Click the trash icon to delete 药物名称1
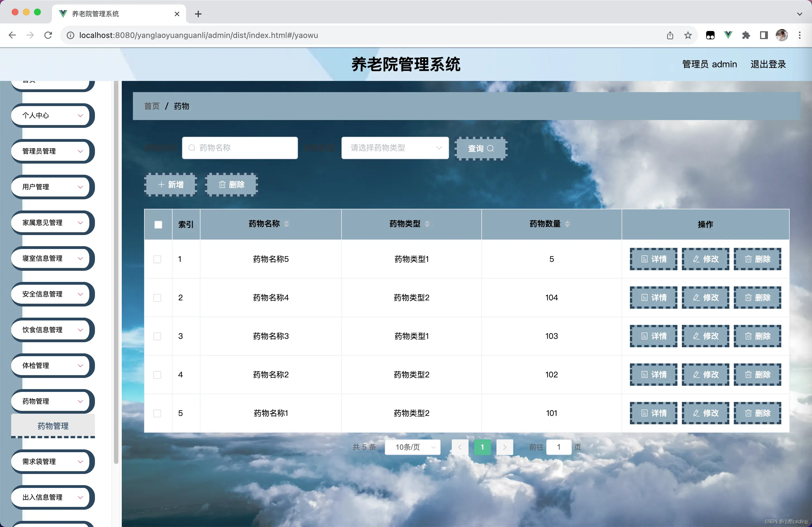Viewport: 812px width, 527px height. point(748,413)
